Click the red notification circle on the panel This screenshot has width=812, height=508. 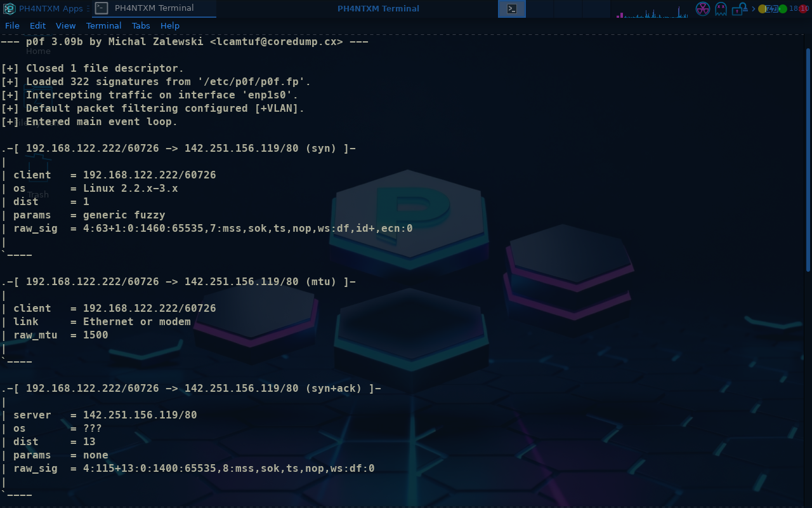tap(804, 9)
